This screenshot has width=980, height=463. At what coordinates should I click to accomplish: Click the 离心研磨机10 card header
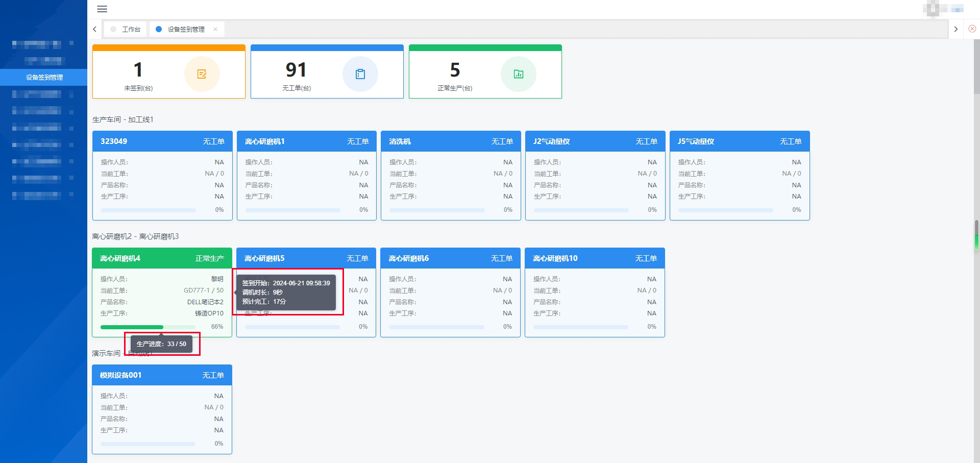coord(595,258)
